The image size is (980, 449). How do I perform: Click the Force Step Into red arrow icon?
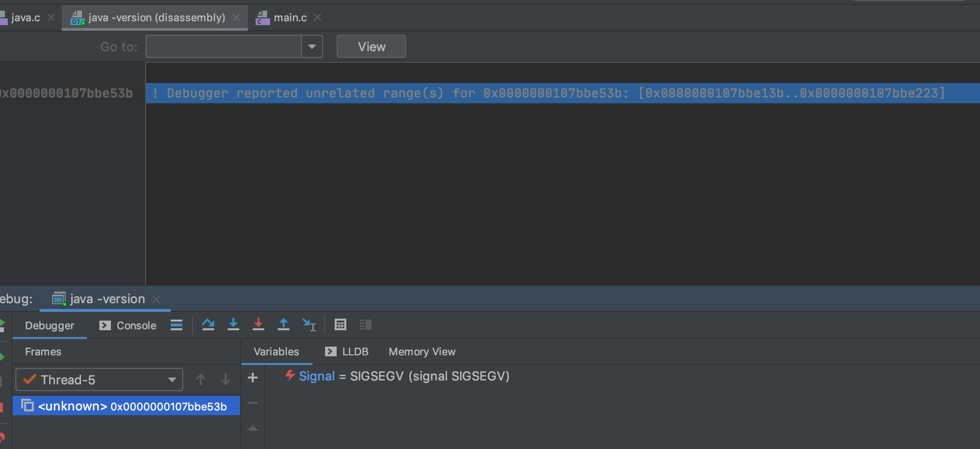tap(259, 325)
